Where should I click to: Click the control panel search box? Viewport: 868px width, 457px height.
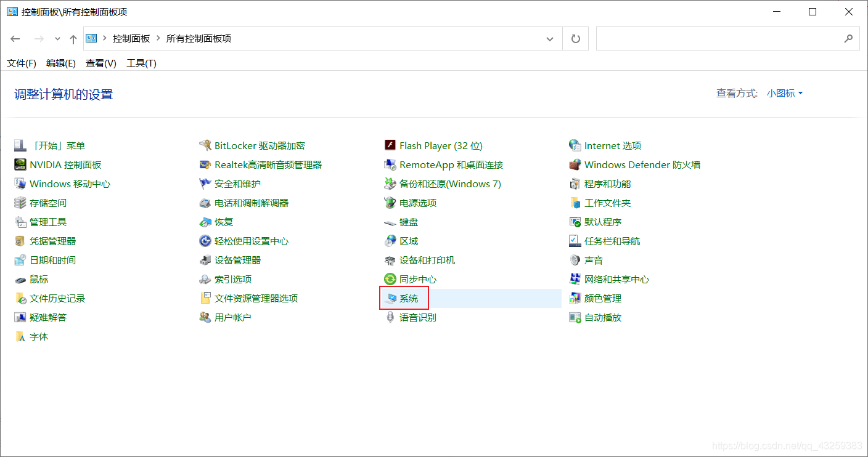click(727, 38)
